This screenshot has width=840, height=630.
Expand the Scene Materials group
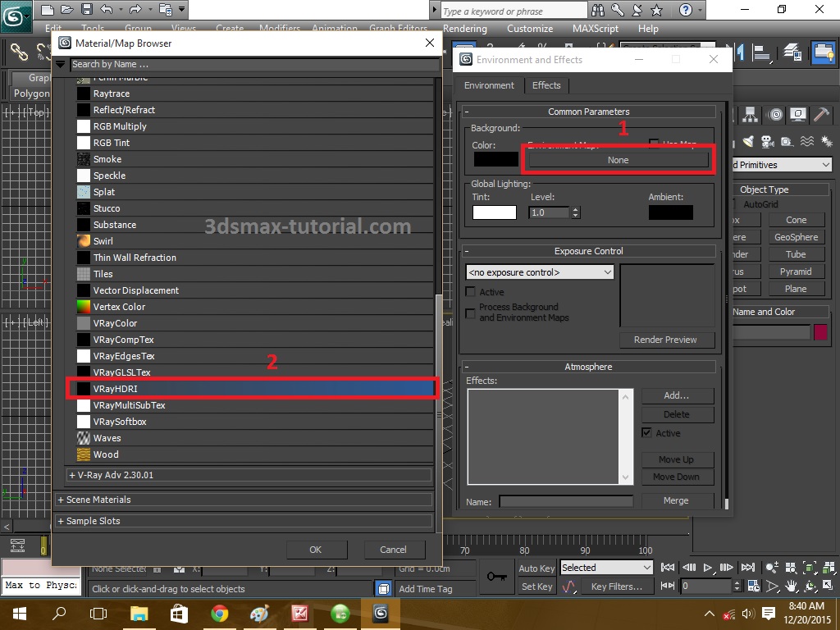click(244, 500)
